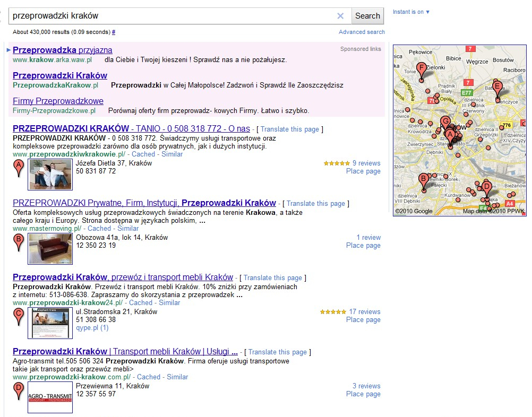Open the Firmy Przeprowadzkowe ad link
532x417 pixels.
click(x=58, y=101)
